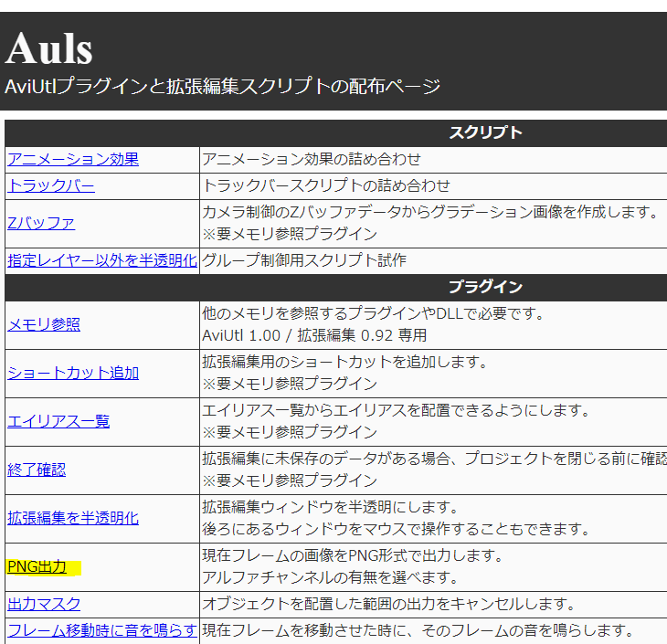Image resolution: width=667 pixels, height=644 pixels.
Task: Open the 出力マスク plugin link
Action: tap(44, 605)
